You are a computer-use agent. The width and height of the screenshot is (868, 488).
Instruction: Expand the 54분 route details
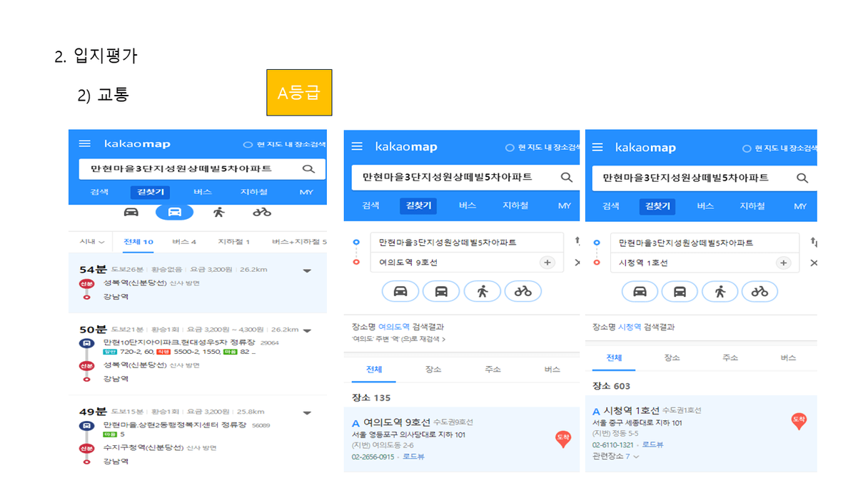click(307, 270)
